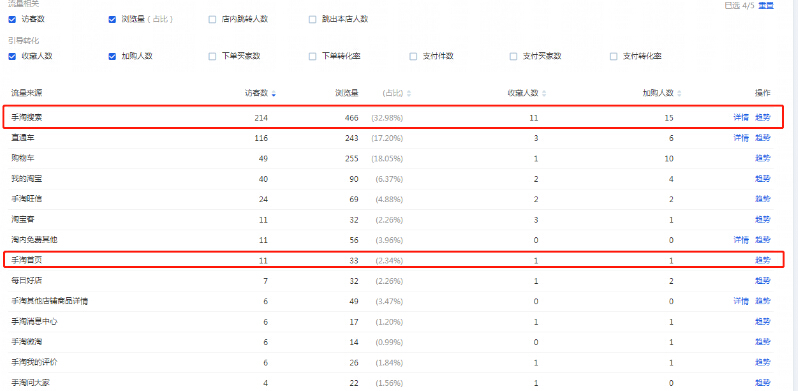Screen dimensions: 798x391
Task: Uncheck the 访客数 checkbox
Action: point(12,20)
